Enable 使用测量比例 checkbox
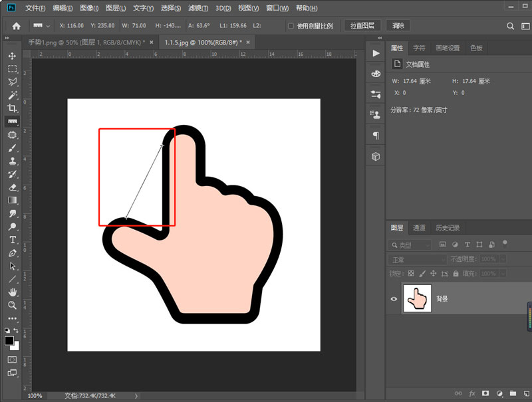This screenshot has width=532, height=402. pos(291,26)
